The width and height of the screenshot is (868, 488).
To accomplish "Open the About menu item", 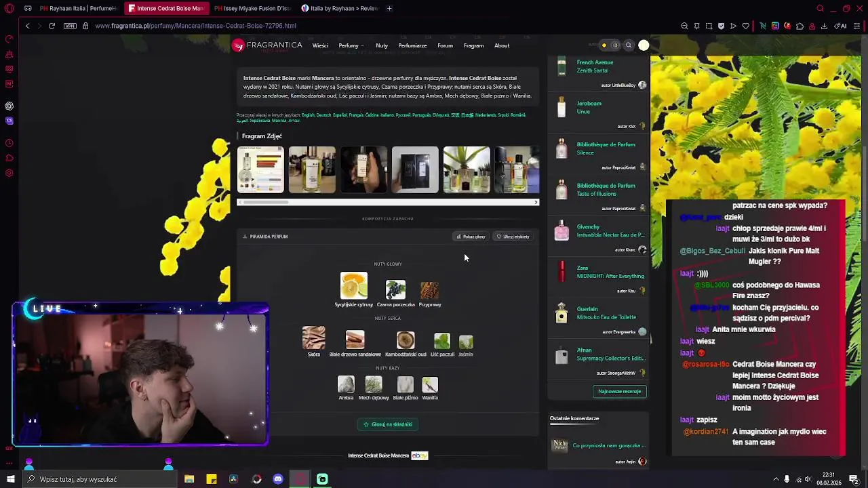I will tap(502, 45).
